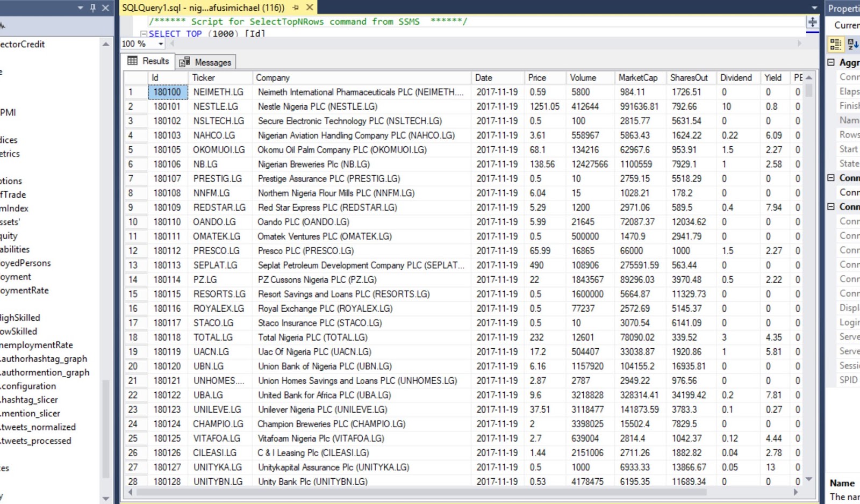
Task: Open the 100% zoom level dropdown
Action: pyautogui.click(x=160, y=44)
